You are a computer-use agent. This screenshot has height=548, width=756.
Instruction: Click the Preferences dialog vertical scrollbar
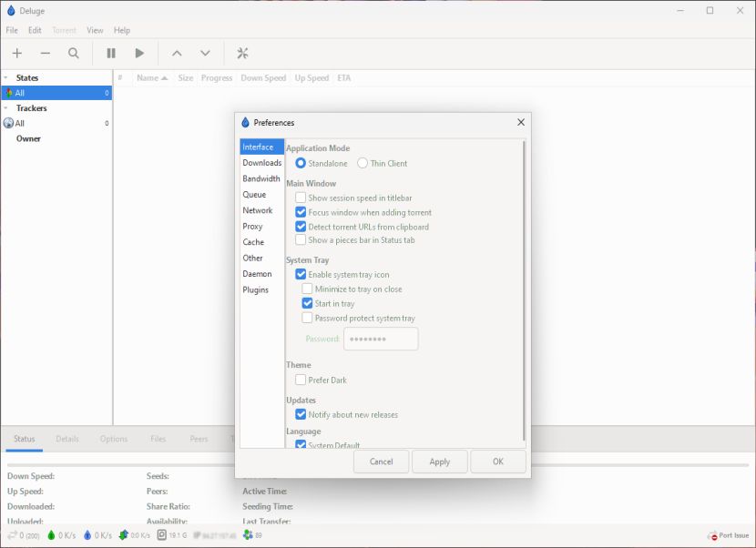(x=524, y=290)
